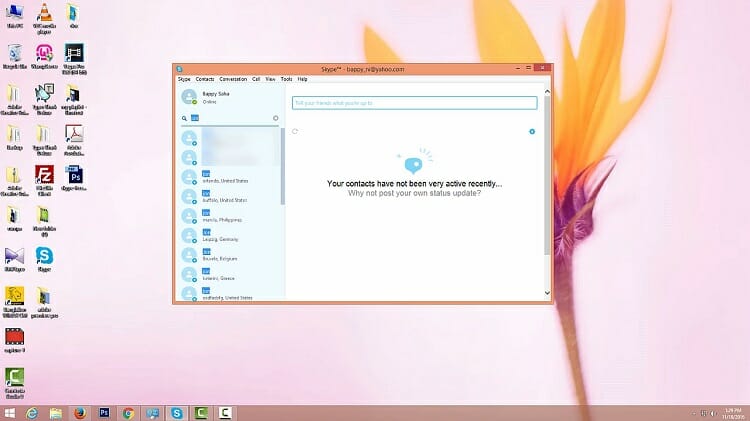The width and height of the screenshot is (750, 421).
Task: Open the Vegas Pro desktop shortcut
Action: 74,59
